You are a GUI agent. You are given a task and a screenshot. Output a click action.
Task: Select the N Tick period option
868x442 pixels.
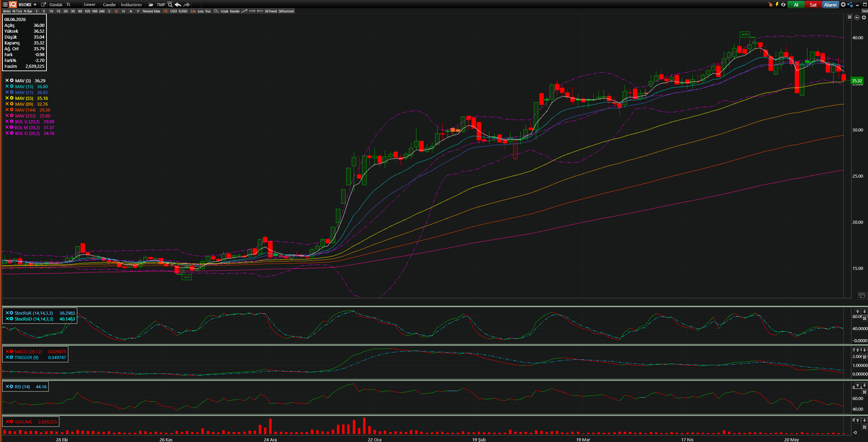point(17,11)
